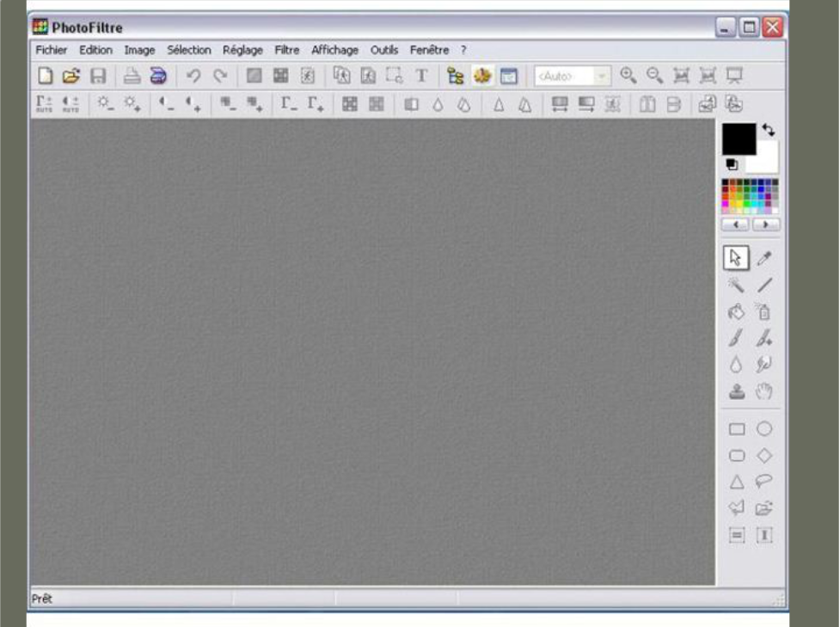Increase contrast with half-circle plus icon
This screenshot has height=627, width=840.
[x=193, y=103]
